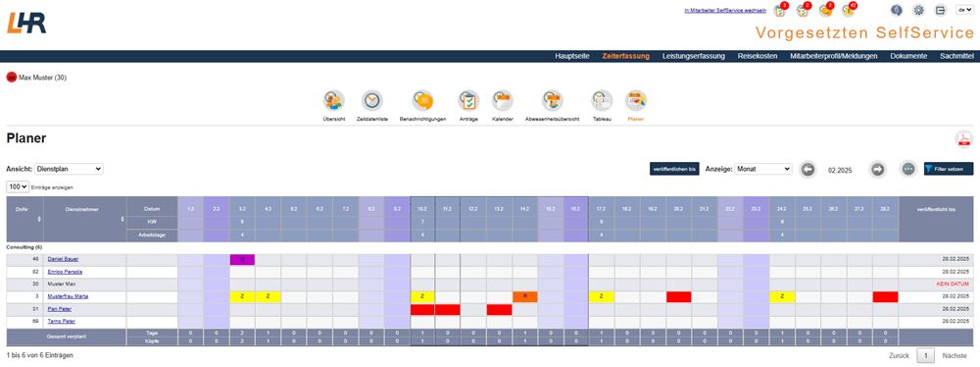Open Reisekosten menu
980x367 pixels.
[x=758, y=56]
